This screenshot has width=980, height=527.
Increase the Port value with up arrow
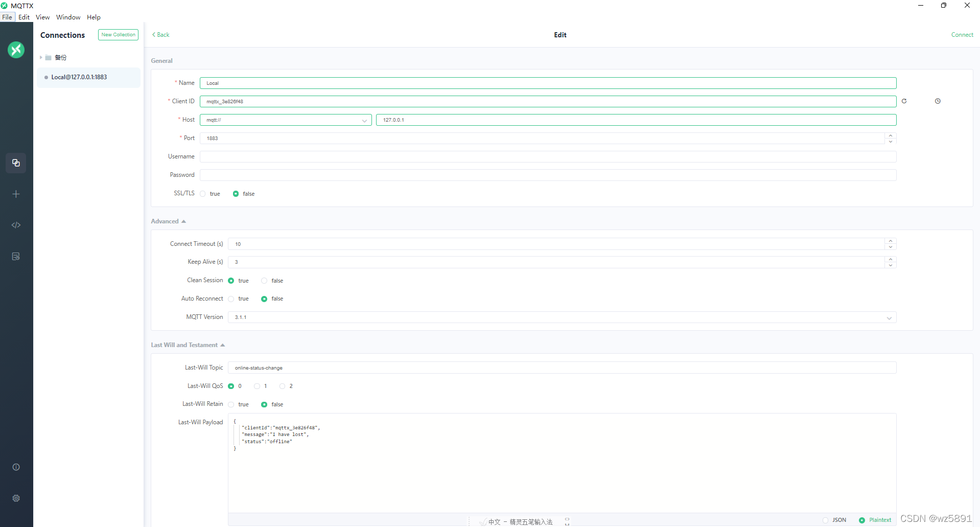pos(891,135)
